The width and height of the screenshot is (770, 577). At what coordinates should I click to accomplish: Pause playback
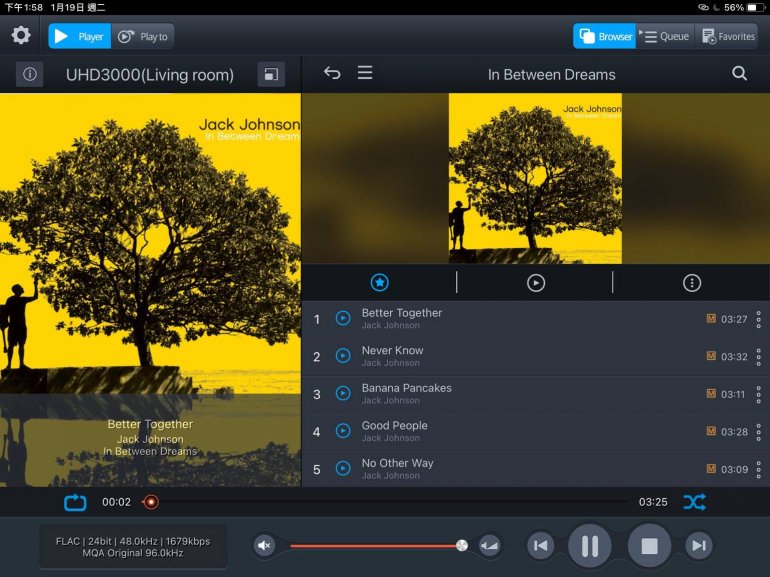click(589, 545)
